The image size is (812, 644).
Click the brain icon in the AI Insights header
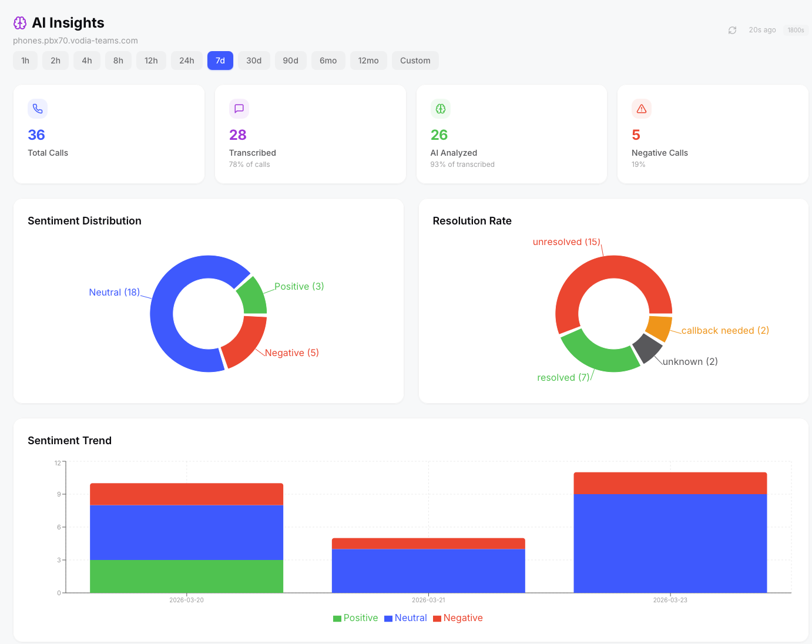(20, 22)
